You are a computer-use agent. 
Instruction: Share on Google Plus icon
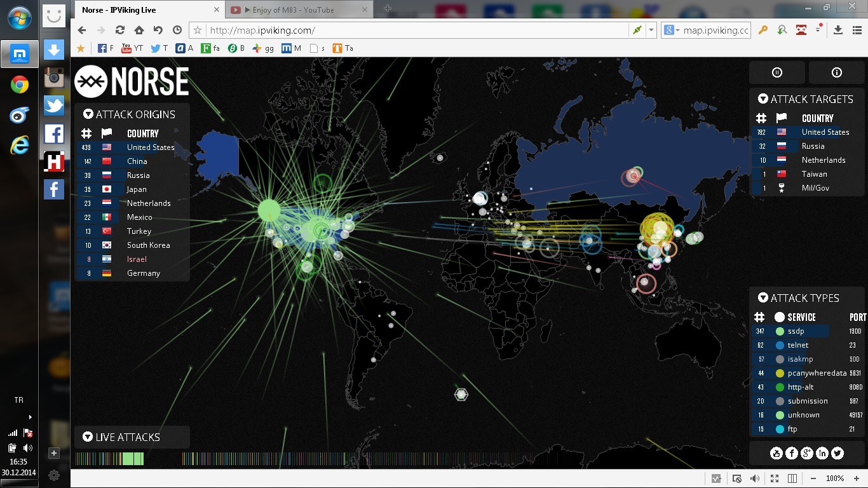point(807,453)
